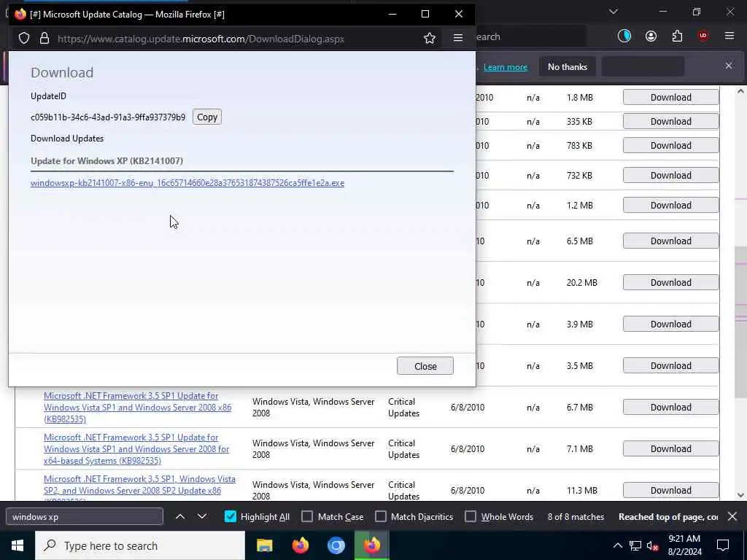
Task: Open the Vista SP2 Server 2008 SP2 update link
Action: click(139, 487)
